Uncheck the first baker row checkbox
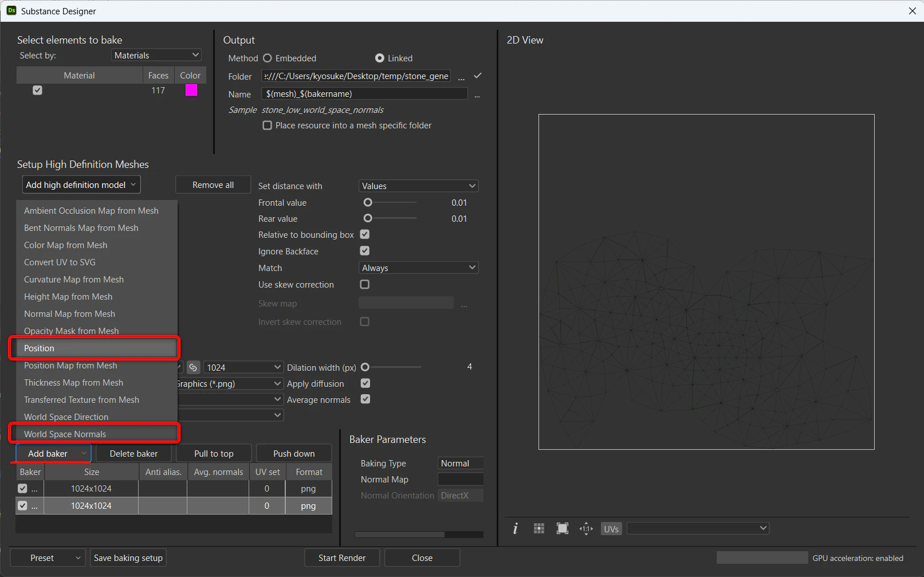The height and width of the screenshot is (577, 924). (x=22, y=489)
